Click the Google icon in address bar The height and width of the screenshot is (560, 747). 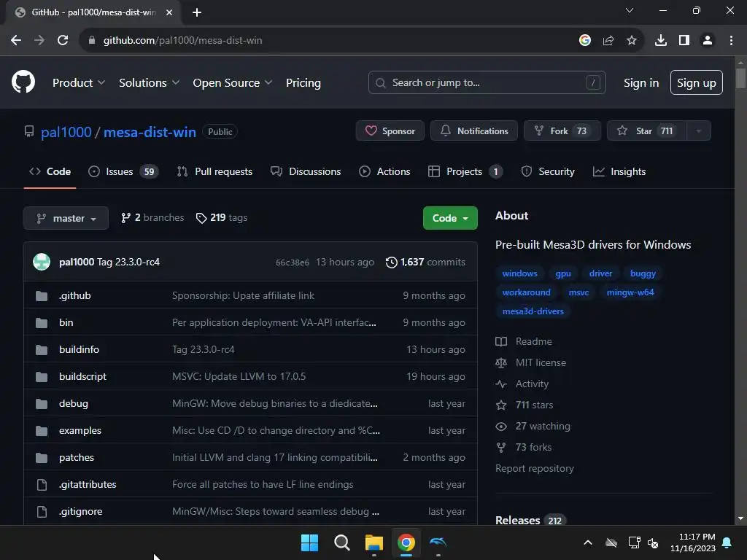click(585, 41)
